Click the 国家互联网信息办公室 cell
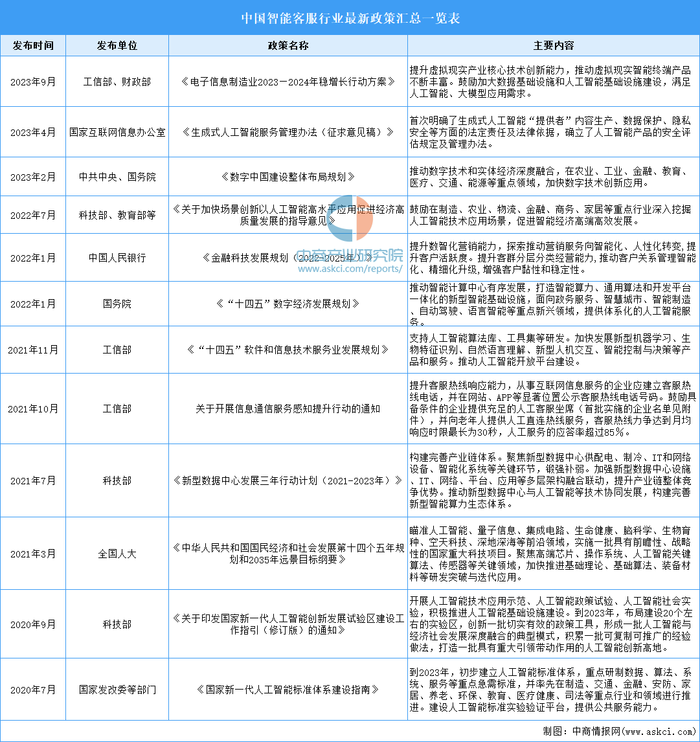700x742 pixels. coord(117,133)
